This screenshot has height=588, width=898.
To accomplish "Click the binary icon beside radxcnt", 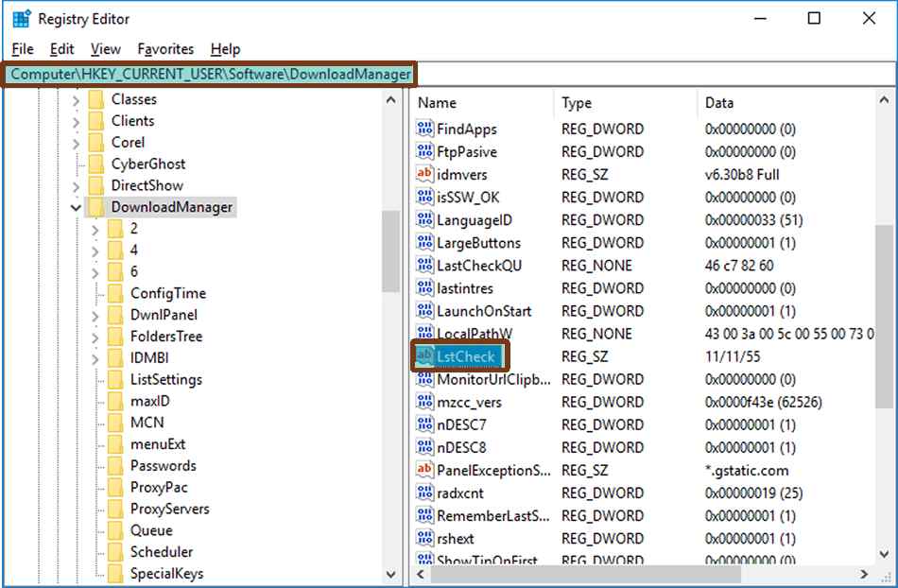I will (423, 493).
